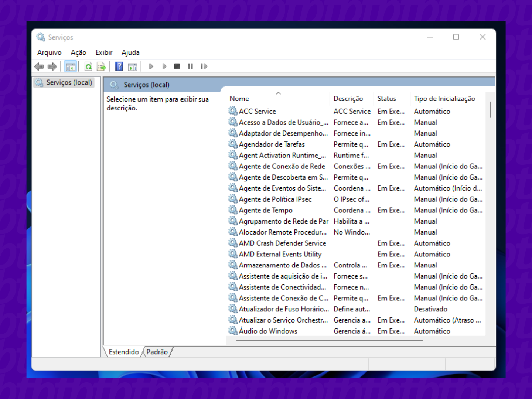Click the Restart Service icon

click(x=204, y=66)
